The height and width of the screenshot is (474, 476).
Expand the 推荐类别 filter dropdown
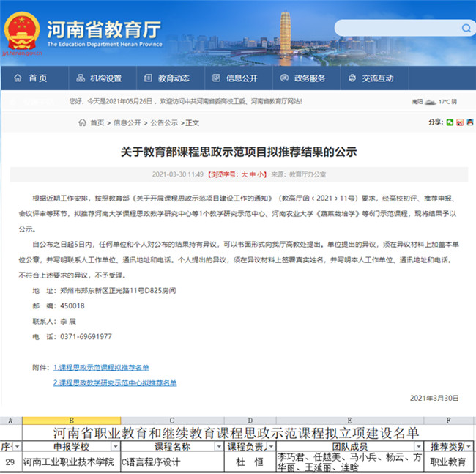[469, 447]
